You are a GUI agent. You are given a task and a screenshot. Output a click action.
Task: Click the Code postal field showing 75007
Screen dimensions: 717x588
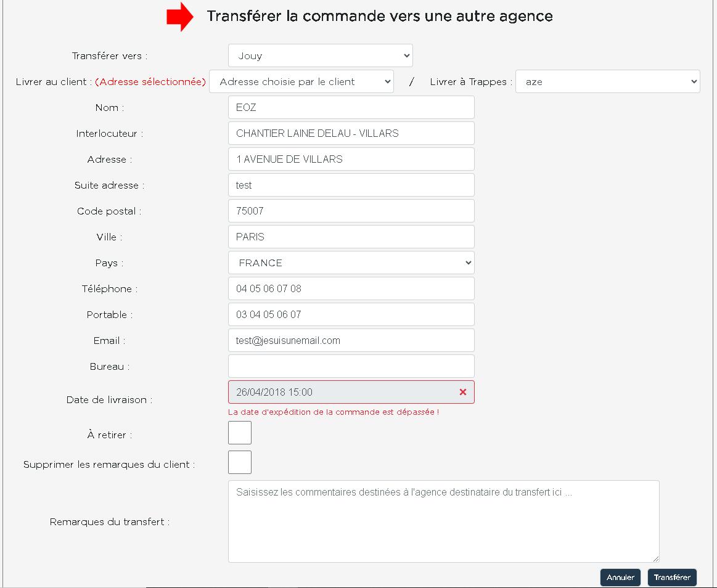[x=351, y=210]
